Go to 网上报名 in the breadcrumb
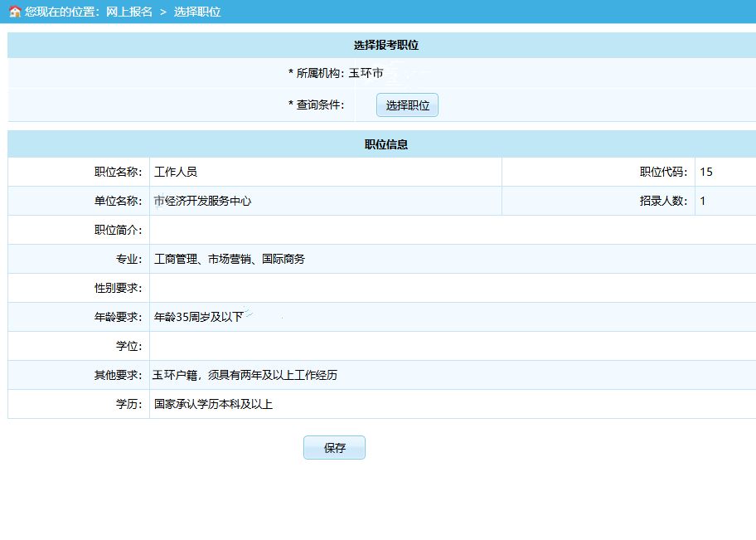 tap(129, 12)
